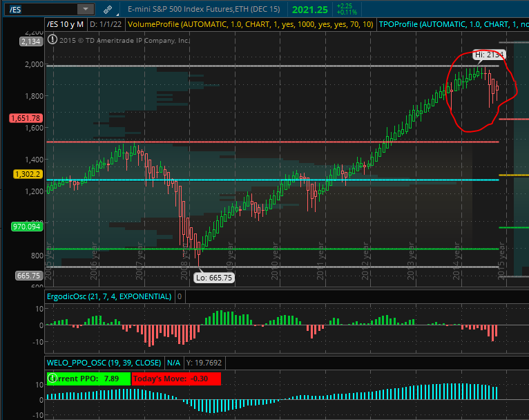Viewport: 529px width, 420px height.
Task: Open the VolumeProfile study label
Action: coord(250,24)
